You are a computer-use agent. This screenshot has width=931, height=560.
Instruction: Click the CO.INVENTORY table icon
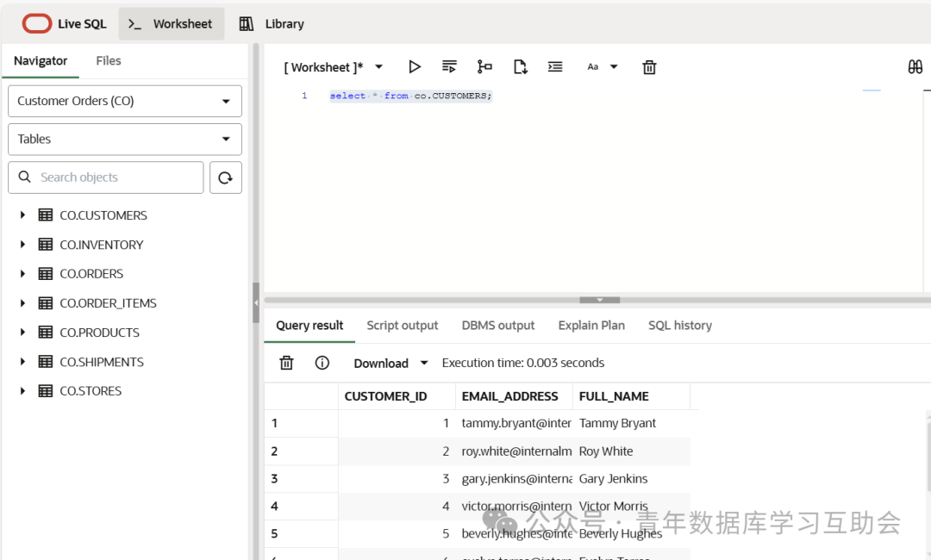point(45,245)
